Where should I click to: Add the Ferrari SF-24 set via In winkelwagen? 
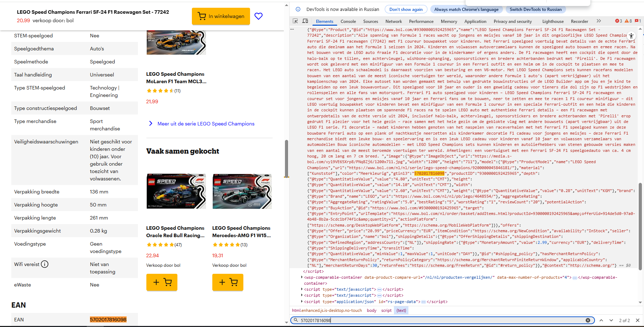point(221,16)
